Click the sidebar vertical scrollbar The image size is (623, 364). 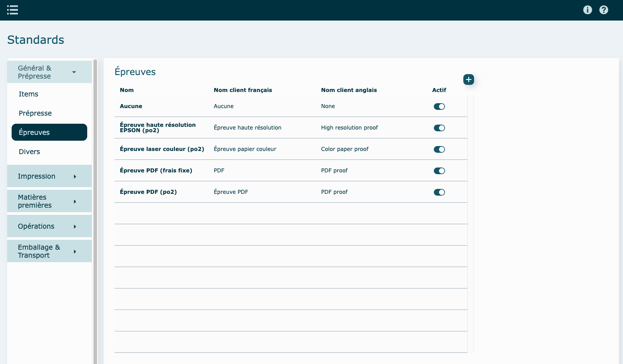click(95, 210)
